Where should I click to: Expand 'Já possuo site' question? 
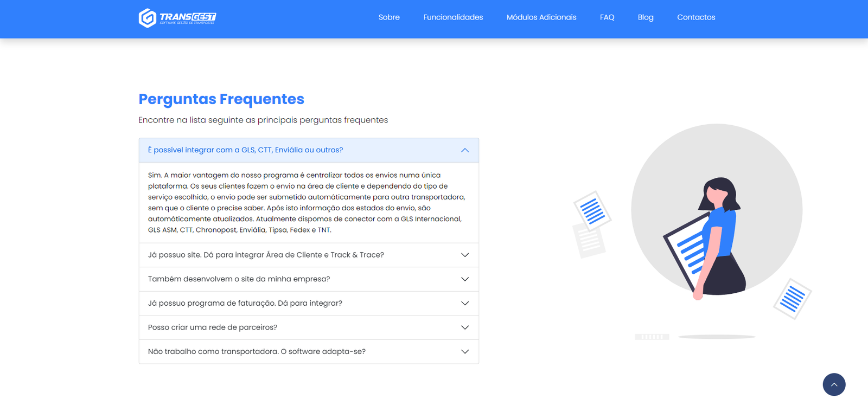266,255
